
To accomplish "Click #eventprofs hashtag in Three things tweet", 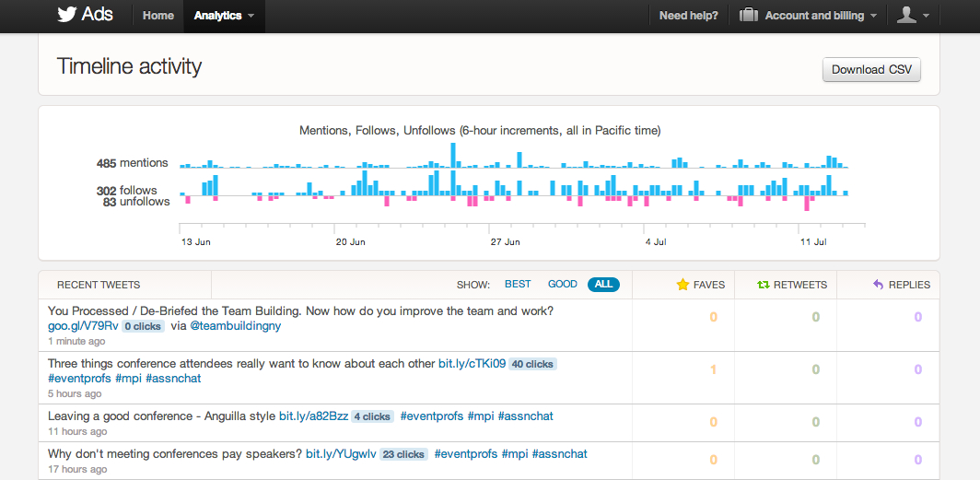I will tap(79, 379).
